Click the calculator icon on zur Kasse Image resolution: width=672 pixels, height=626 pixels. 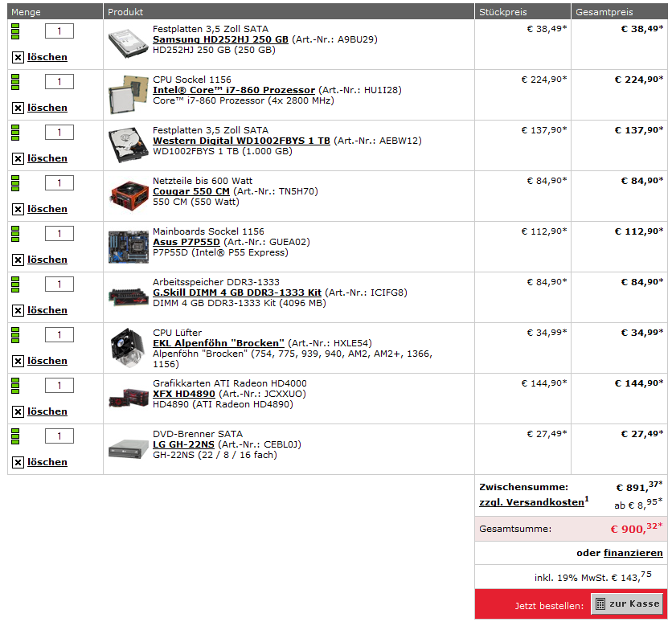coord(600,603)
